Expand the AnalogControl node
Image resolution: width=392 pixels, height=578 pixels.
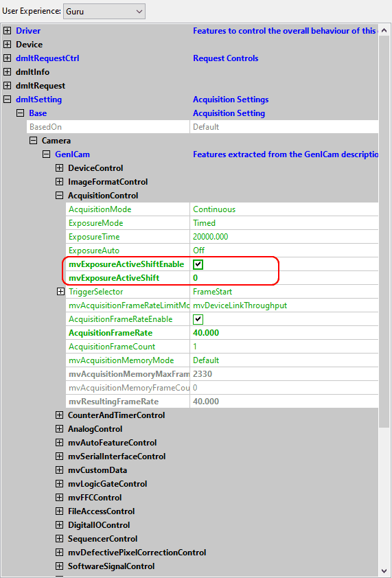pos(59,429)
